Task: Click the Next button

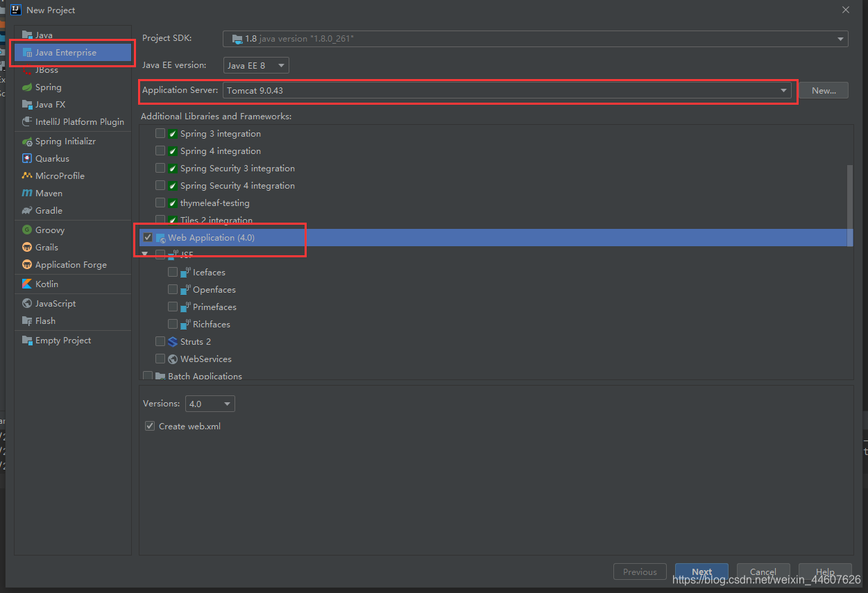Action: coord(701,572)
